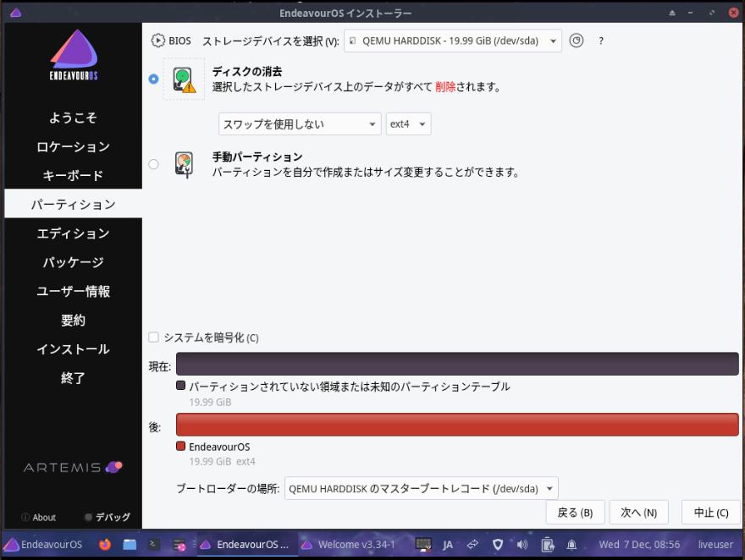Launch the terminal from the taskbar
This screenshot has width=745, height=560.
point(153,544)
